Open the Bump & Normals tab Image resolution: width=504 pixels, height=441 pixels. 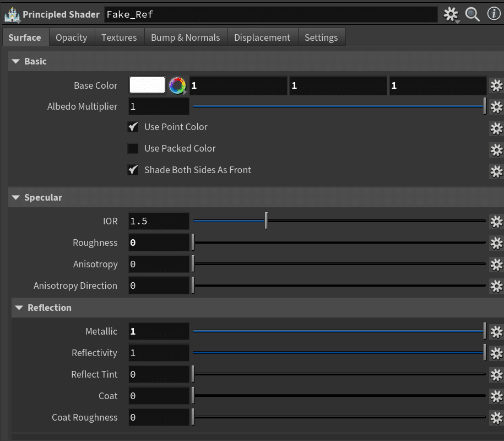185,37
